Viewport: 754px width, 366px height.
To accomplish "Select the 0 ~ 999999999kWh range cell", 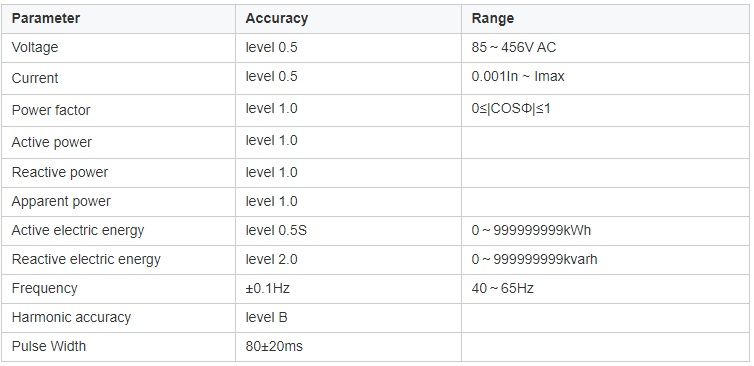I will pos(605,230).
